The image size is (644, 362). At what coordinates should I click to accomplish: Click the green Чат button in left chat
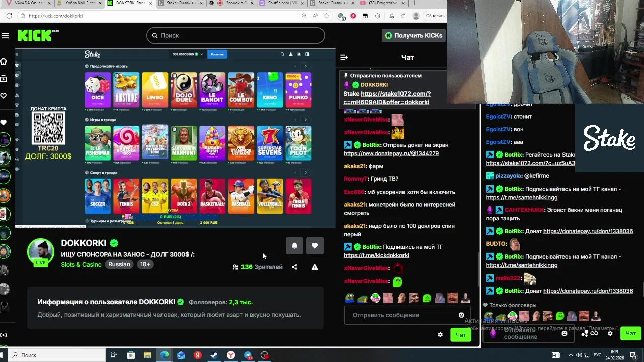coord(461,335)
